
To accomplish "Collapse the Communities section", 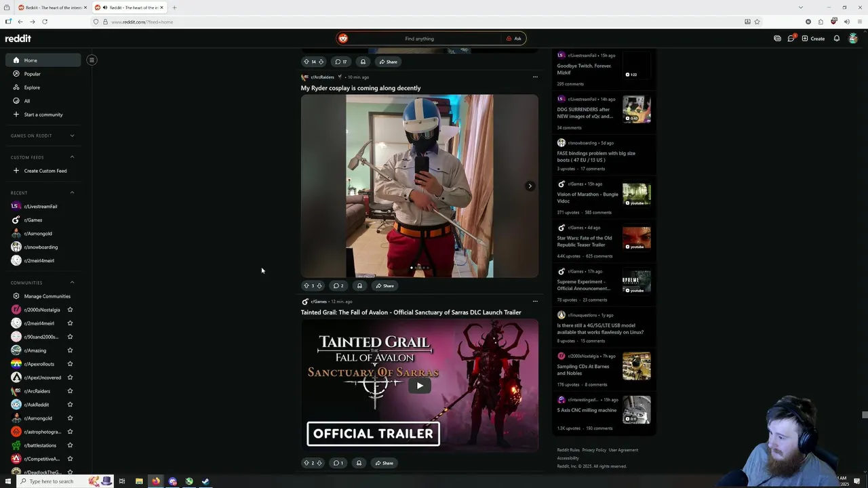I will pyautogui.click(x=72, y=283).
